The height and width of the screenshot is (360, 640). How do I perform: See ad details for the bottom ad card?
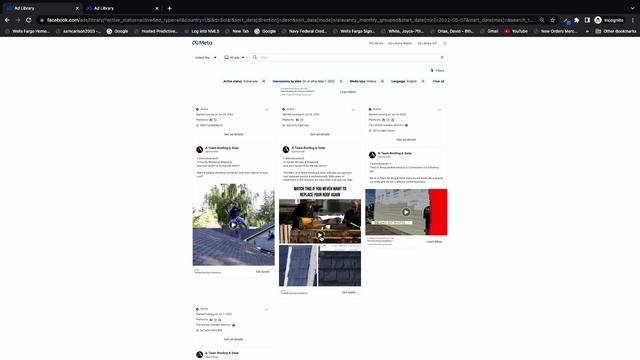click(x=233, y=339)
